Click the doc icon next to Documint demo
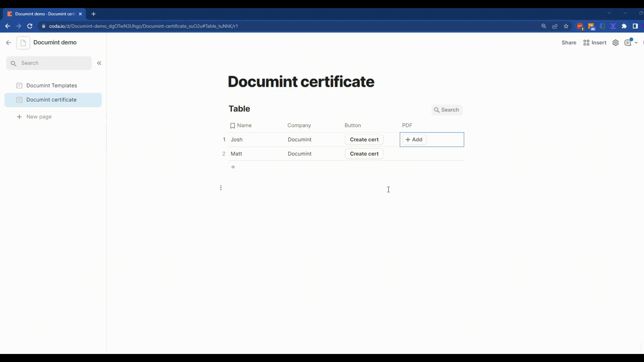The image size is (644, 362). coord(23,43)
